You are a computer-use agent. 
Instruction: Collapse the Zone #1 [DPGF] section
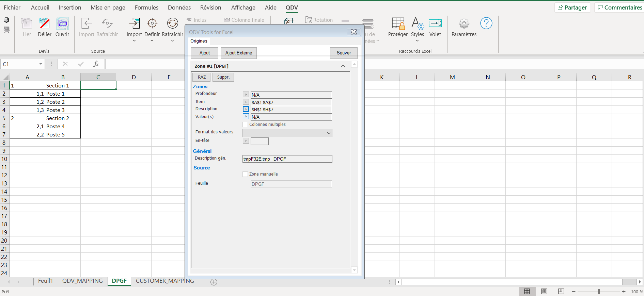[343, 66]
